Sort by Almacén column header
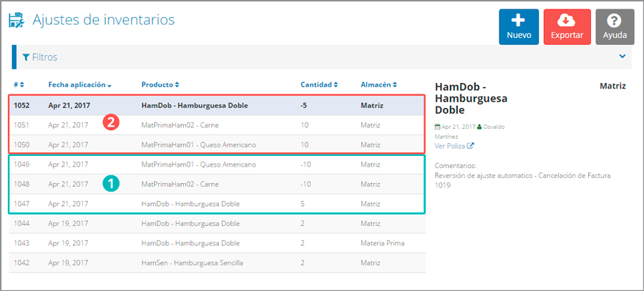The width and height of the screenshot is (644, 291). (x=379, y=84)
